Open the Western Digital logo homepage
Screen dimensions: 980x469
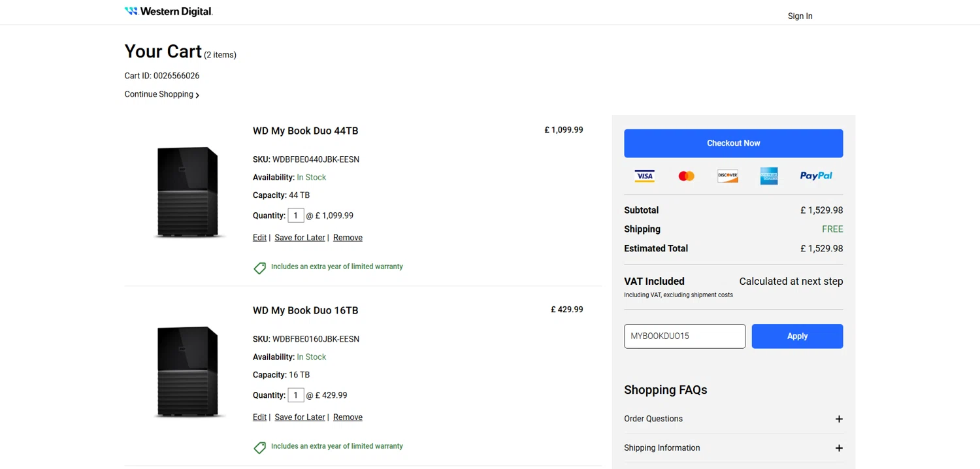coord(169,11)
